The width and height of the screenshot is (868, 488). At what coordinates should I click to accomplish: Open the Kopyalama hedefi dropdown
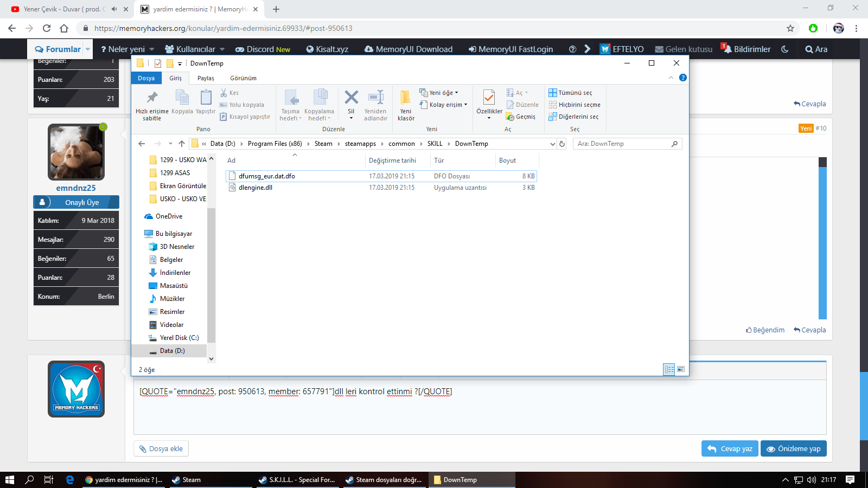tap(319, 105)
